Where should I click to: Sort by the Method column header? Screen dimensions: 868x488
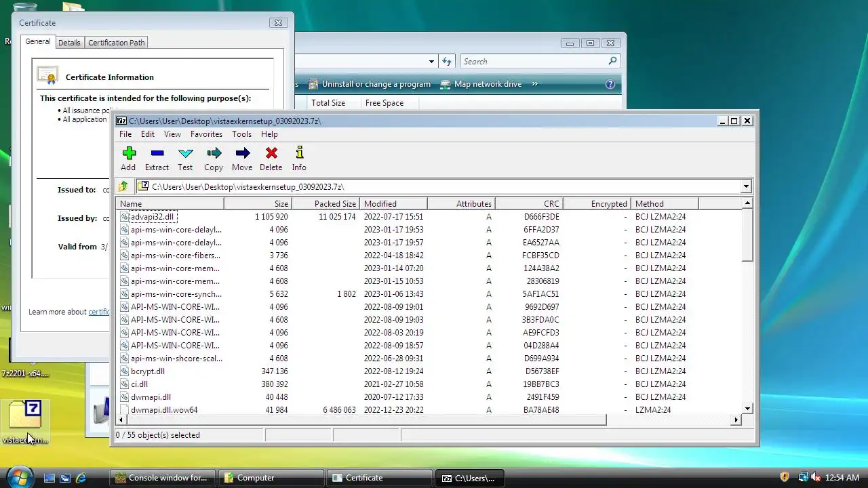pos(665,203)
